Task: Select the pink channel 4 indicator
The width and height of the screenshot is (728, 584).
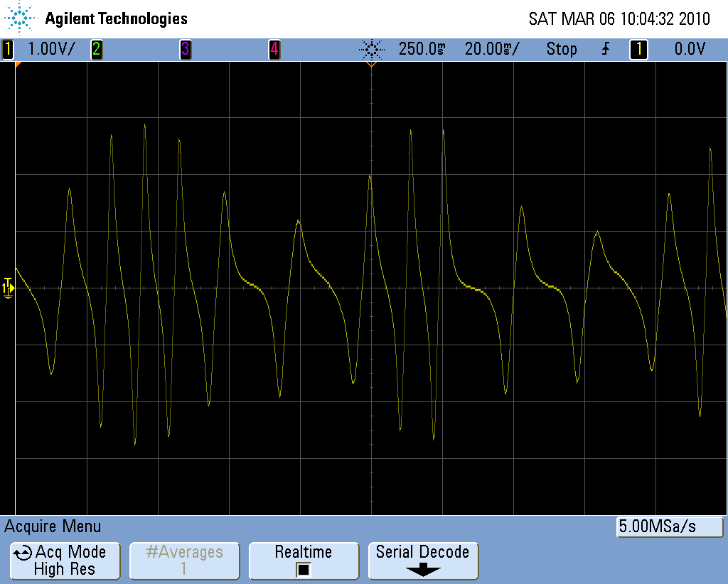Action: (x=274, y=49)
